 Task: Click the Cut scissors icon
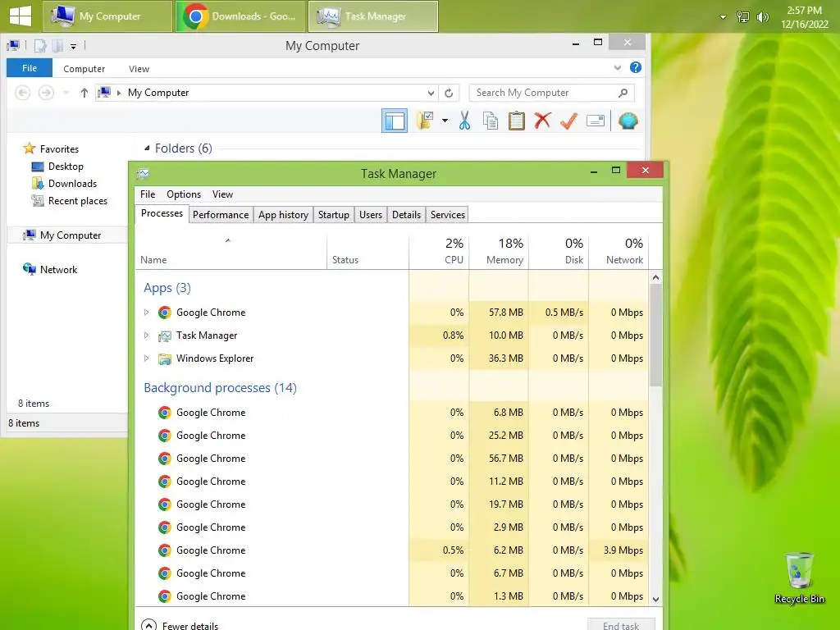click(x=464, y=121)
